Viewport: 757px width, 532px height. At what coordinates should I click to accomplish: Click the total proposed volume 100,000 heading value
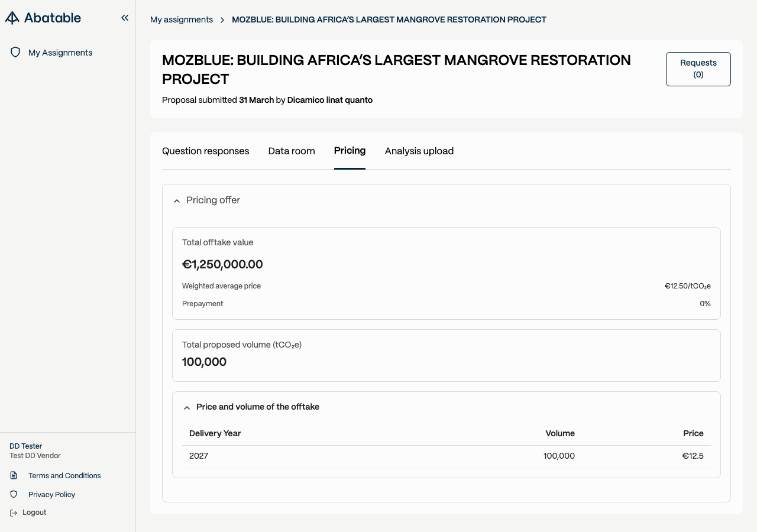pyautogui.click(x=204, y=362)
